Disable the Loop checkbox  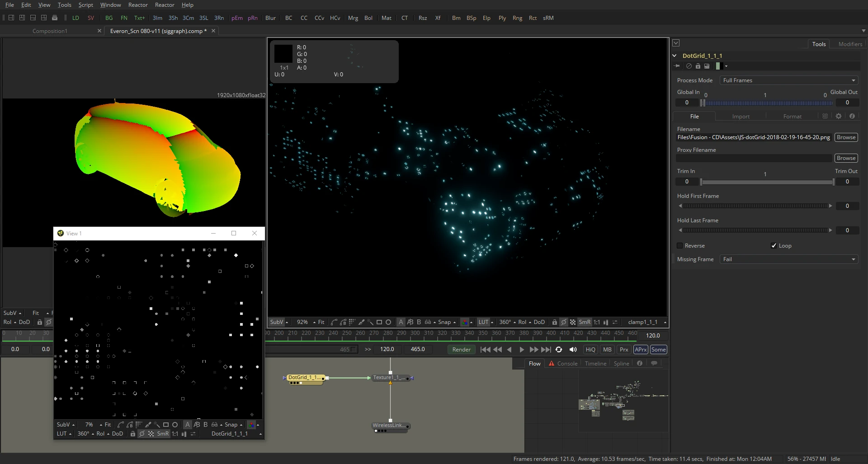click(774, 246)
